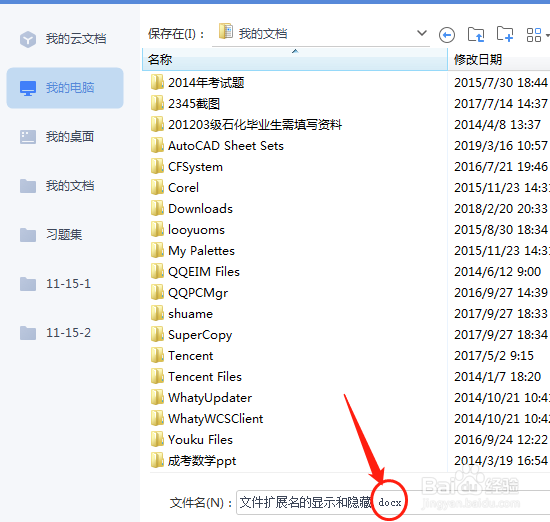The width and height of the screenshot is (550, 522).
Task: Open My Cloud Documents (我的云文档)
Action: (63, 39)
